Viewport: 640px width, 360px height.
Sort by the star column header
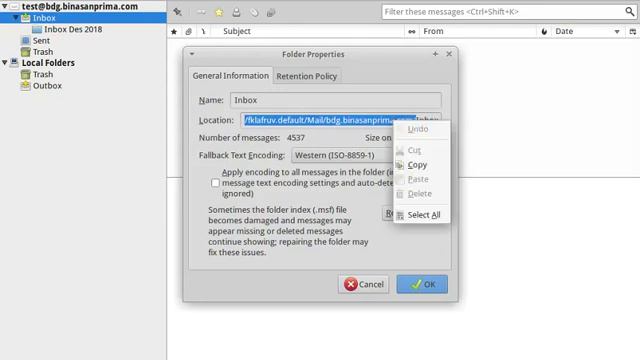[174, 31]
